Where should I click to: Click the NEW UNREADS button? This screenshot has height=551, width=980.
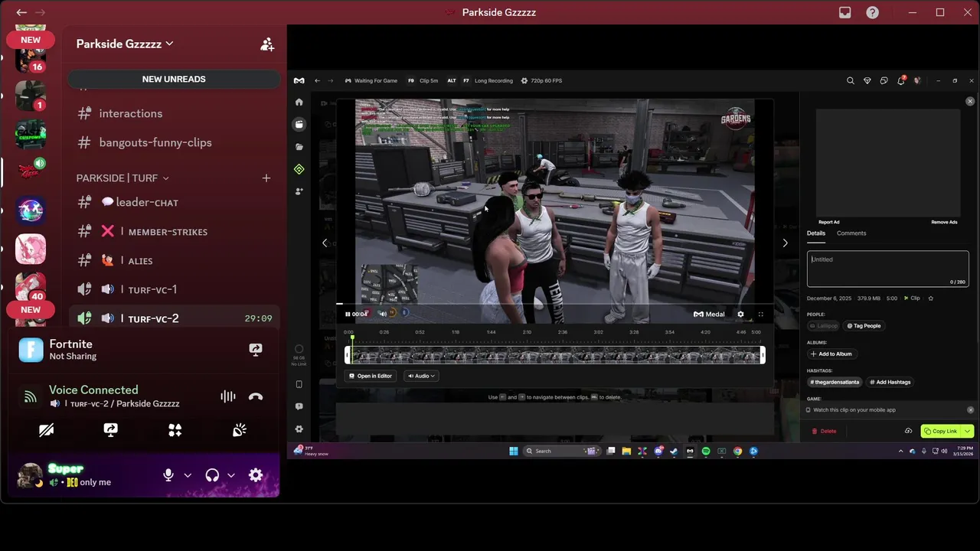pyautogui.click(x=174, y=79)
